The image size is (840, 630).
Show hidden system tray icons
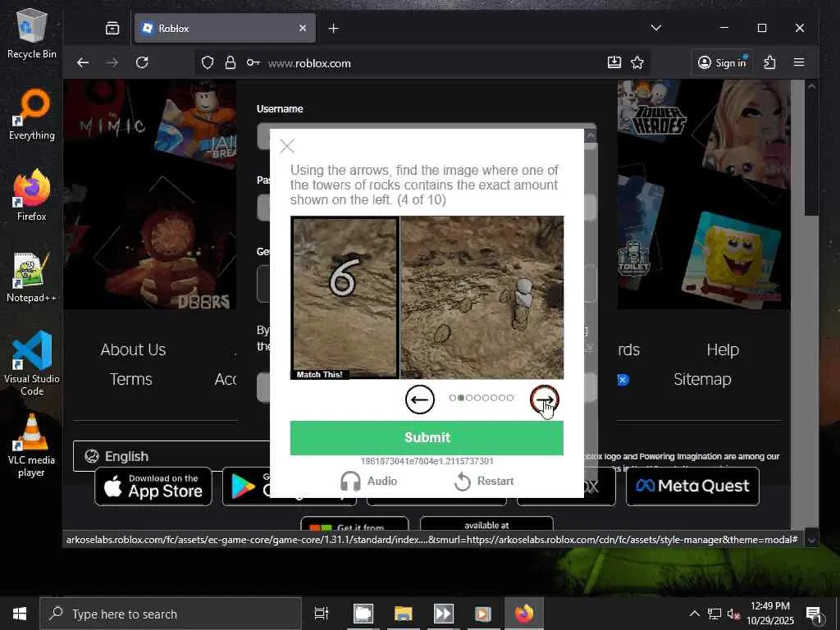pyautogui.click(x=694, y=614)
